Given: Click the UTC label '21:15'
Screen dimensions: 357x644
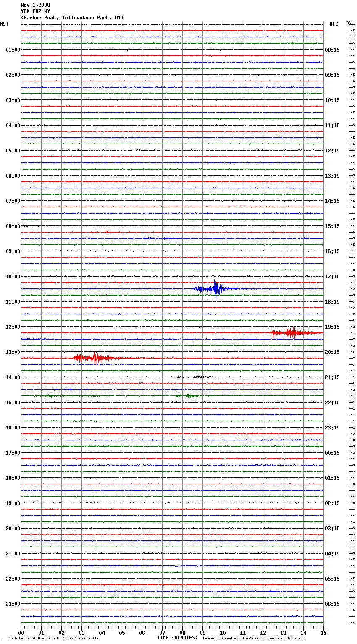Looking at the screenshot, I should click(x=332, y=377).
